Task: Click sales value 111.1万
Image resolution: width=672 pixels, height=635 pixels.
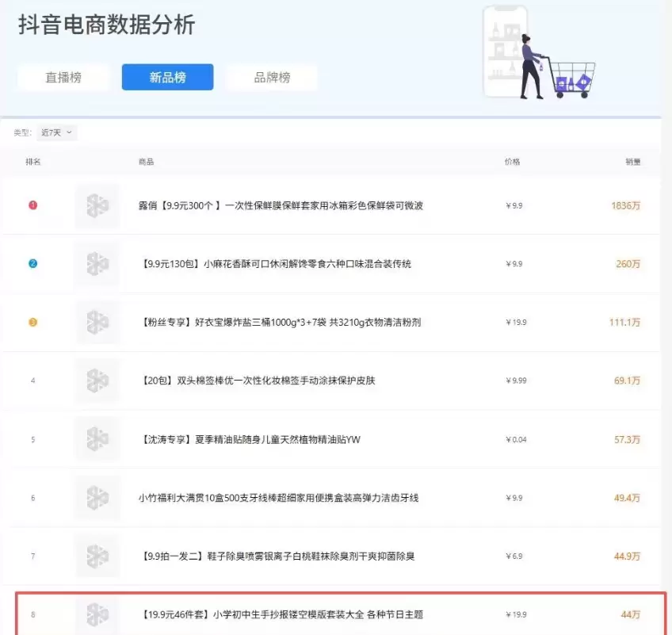Action: point(625,322)
